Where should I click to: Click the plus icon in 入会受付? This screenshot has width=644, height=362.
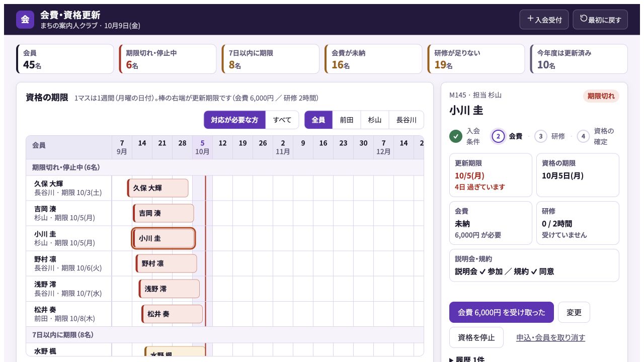(530, 19)
